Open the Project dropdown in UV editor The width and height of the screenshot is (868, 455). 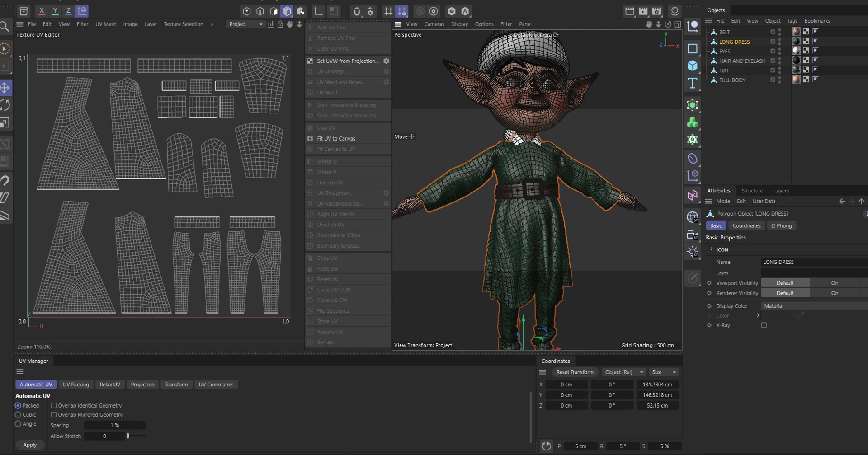pyautogui.click(x=245, y=24)
